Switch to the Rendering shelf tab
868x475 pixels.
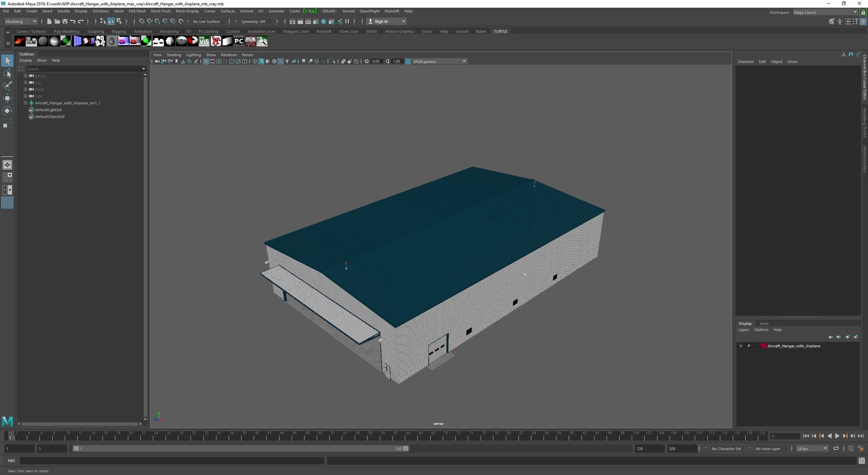[169, 32]
